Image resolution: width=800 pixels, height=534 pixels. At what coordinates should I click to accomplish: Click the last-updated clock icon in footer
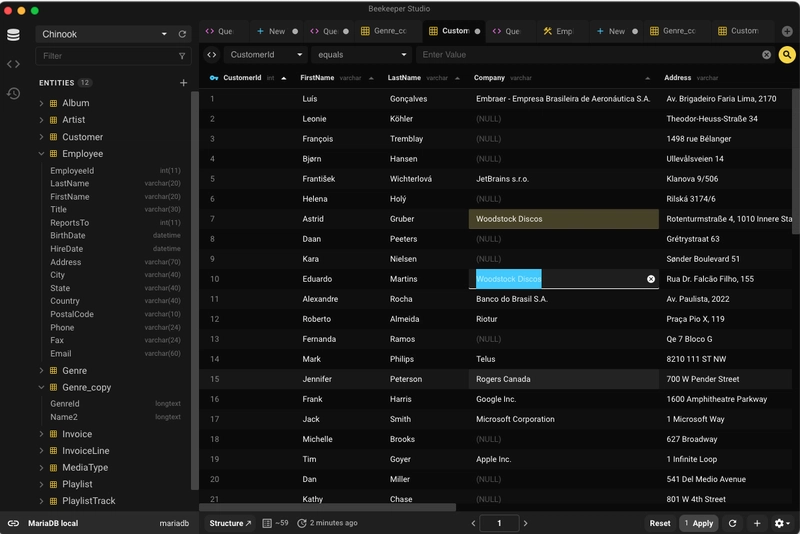302,523
